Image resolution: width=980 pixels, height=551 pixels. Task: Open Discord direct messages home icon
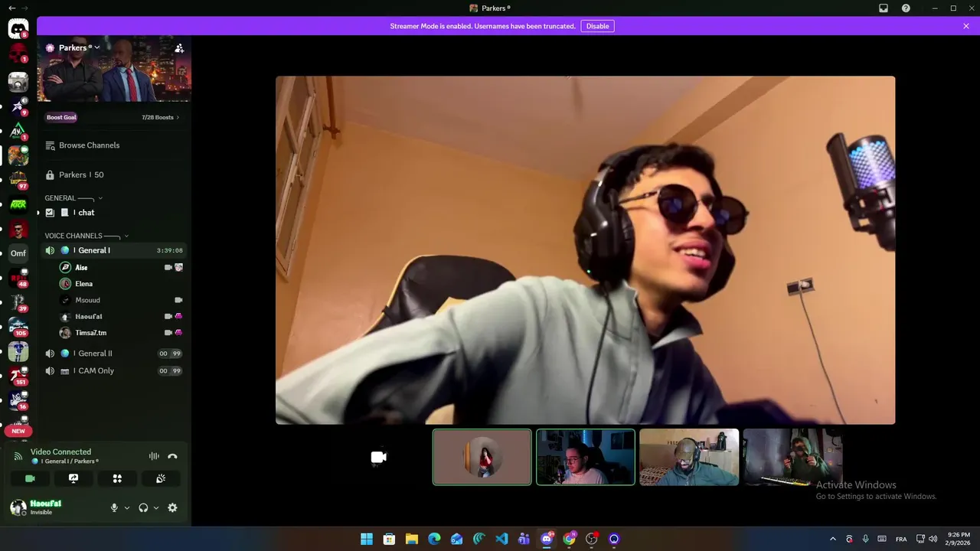pyautogui.click(x=18, y=29)
